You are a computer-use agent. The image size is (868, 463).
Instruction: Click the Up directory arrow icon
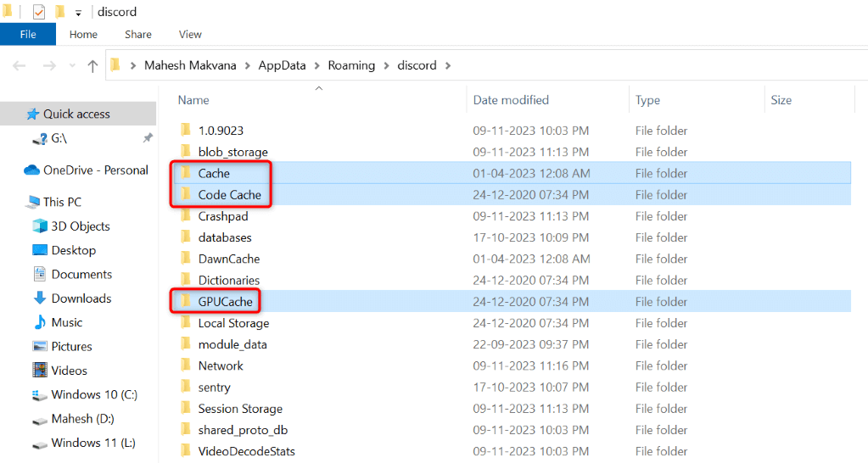point(92,66)
